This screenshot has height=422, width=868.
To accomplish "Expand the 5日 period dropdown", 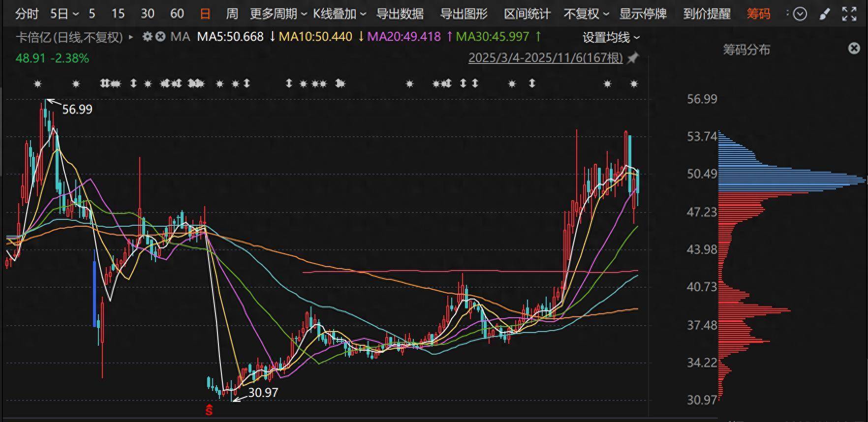I will (x=64, y=14).
